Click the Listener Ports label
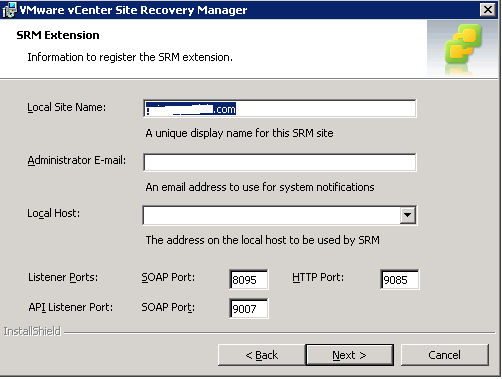This screenshot has width=502, height=379. 63,277
